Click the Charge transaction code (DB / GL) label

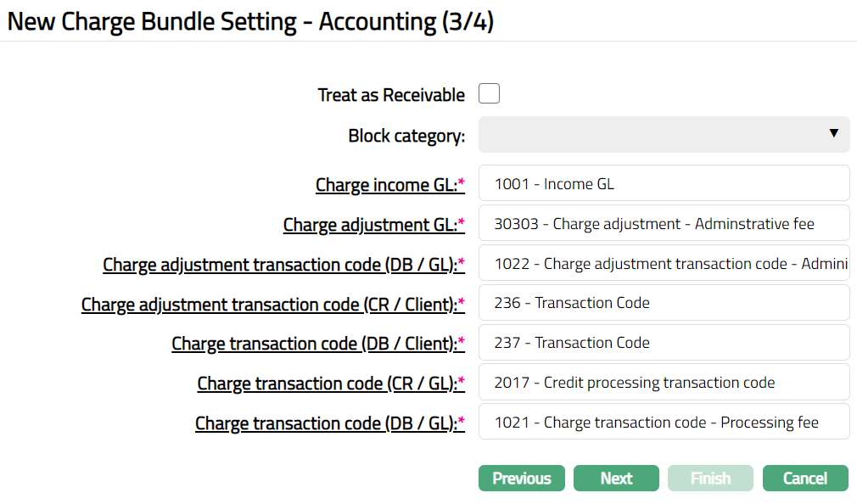coord(326,423)
